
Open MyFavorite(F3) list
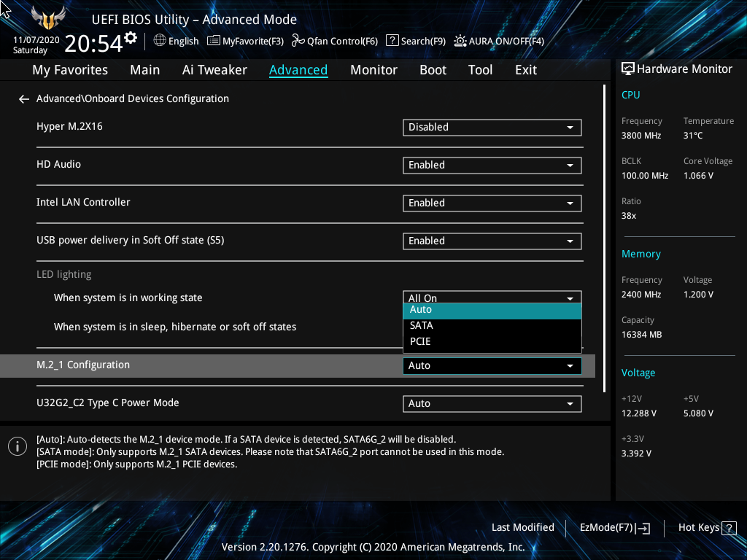(x=245, y=41)
